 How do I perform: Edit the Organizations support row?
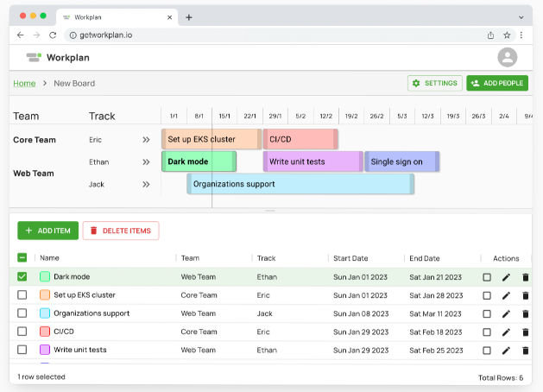(x=506, y=313)
